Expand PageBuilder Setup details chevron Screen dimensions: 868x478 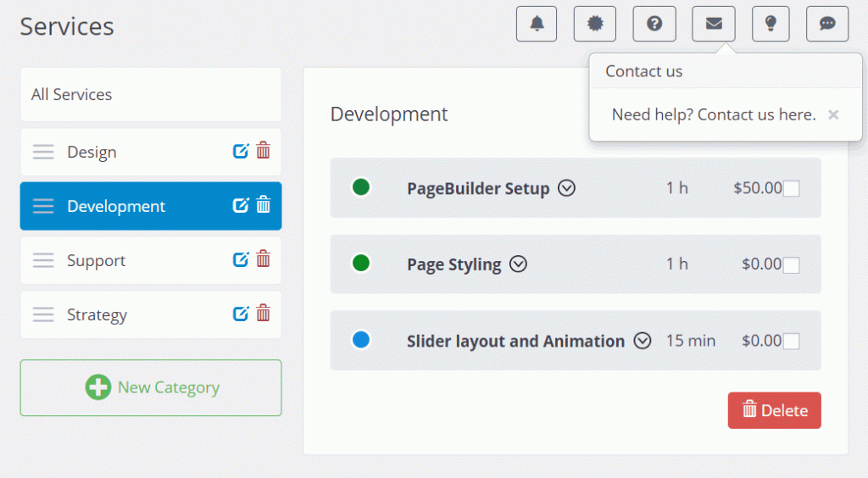click(x=566, y=188)
